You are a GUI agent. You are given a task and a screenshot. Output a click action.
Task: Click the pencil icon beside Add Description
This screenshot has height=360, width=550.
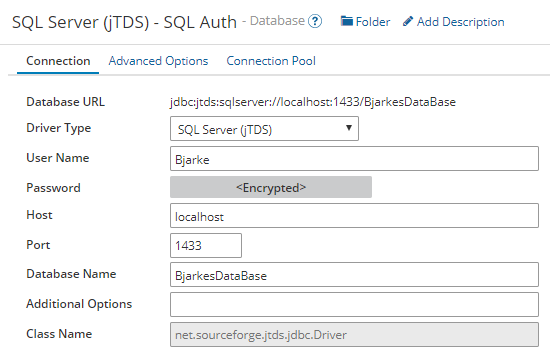[408, 21]
